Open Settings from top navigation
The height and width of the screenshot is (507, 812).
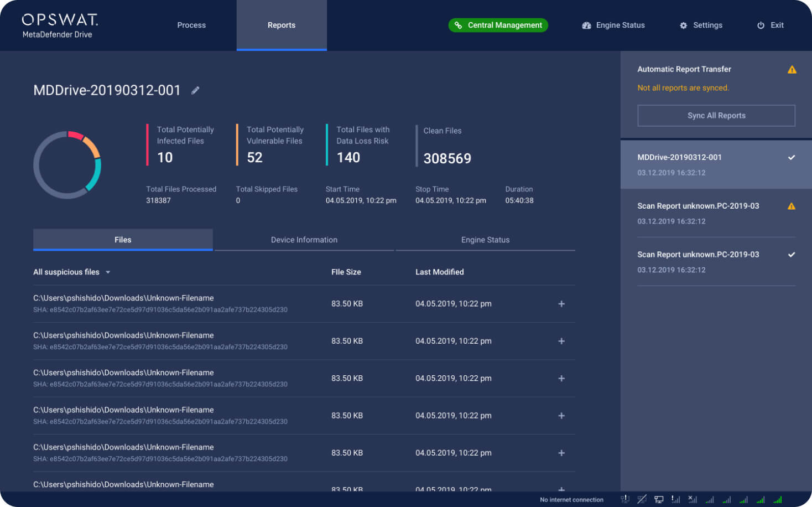[x=701, y=25]
